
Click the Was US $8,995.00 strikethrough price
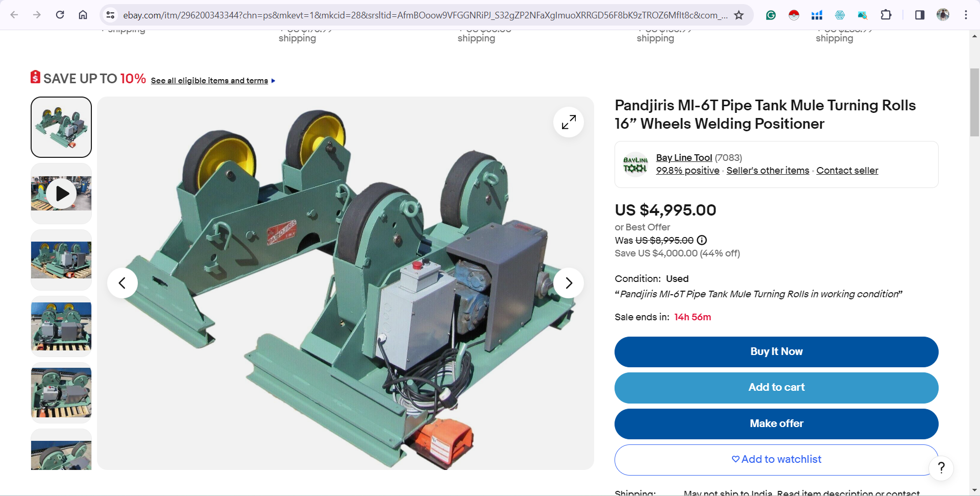point(664,240)
